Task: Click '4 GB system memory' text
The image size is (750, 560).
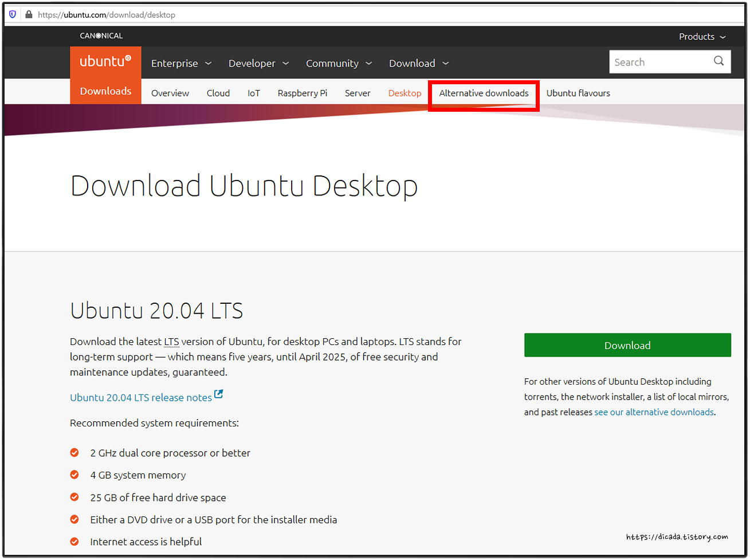Action: 138,475
